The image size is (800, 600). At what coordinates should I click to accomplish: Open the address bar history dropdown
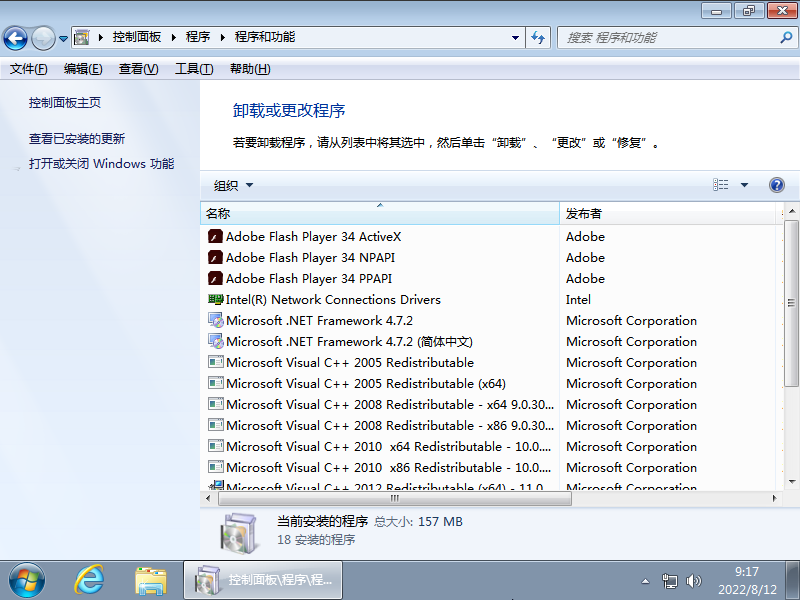point(515,38)
